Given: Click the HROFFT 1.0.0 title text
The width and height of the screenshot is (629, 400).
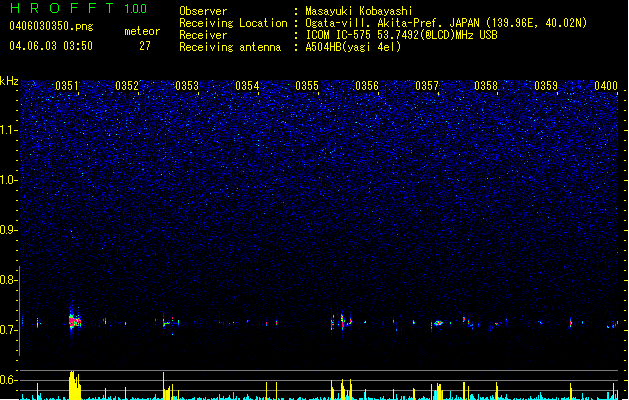Looking at the screenshot, I should (78, 8).
